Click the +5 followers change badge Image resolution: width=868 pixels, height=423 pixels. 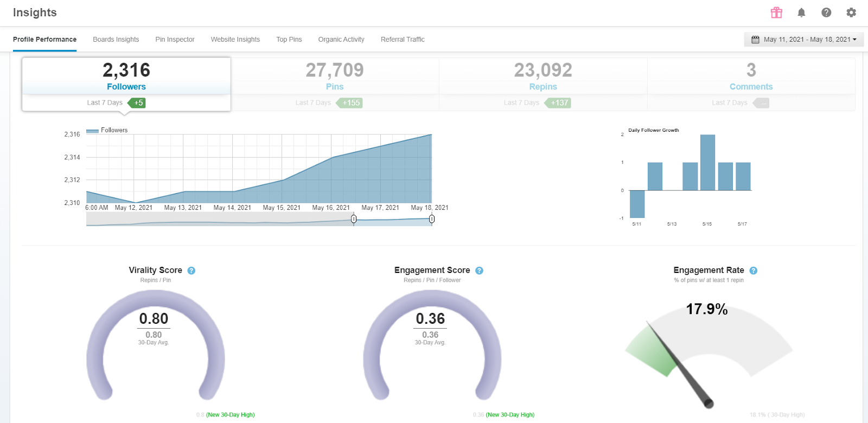point(137,102)
